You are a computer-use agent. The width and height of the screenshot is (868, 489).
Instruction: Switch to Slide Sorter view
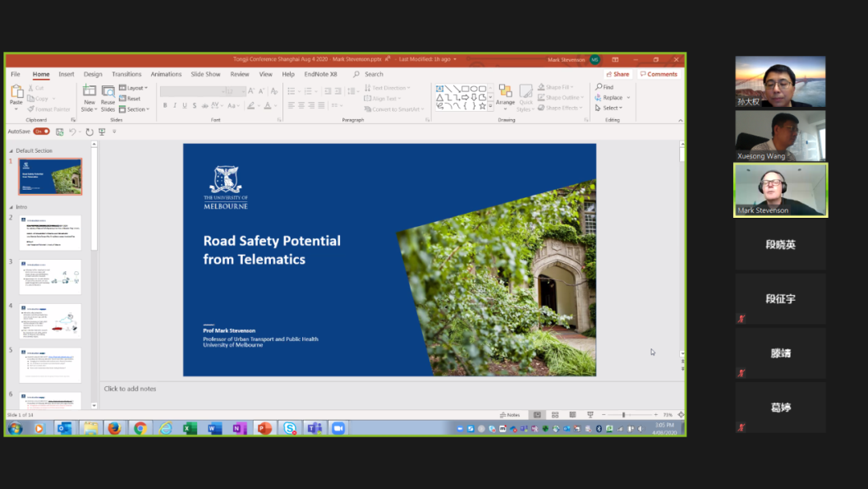[x=555, y=415]
